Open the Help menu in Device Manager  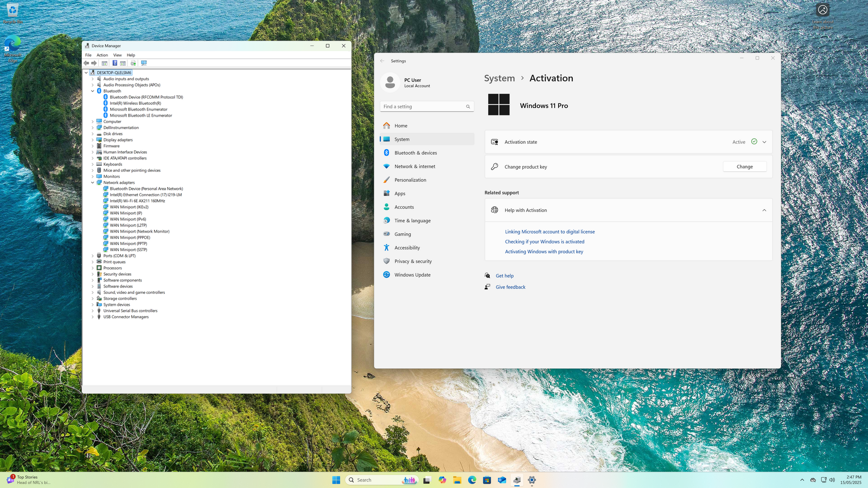131,55
